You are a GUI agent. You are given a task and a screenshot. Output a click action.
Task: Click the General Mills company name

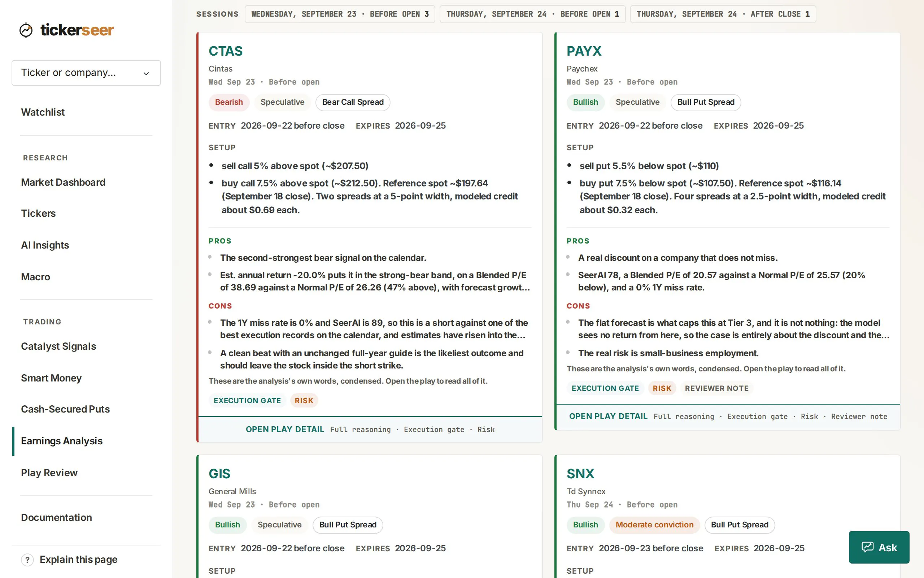(232, 492)
